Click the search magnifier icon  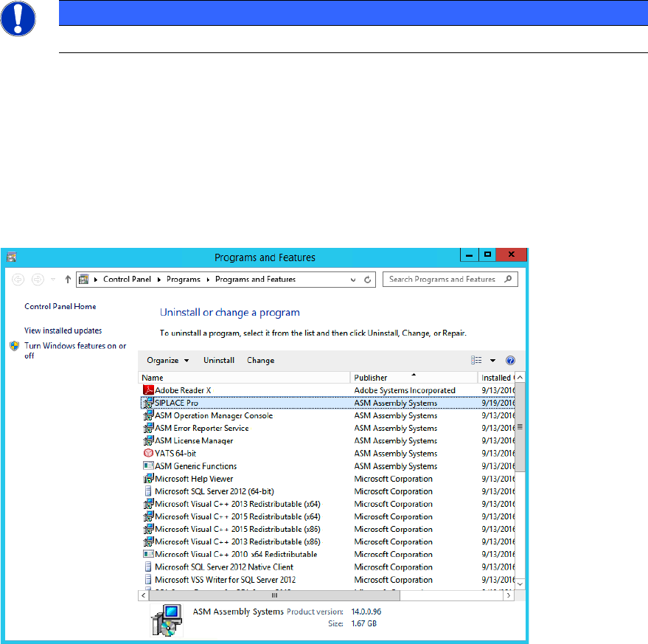click(508, 279)
